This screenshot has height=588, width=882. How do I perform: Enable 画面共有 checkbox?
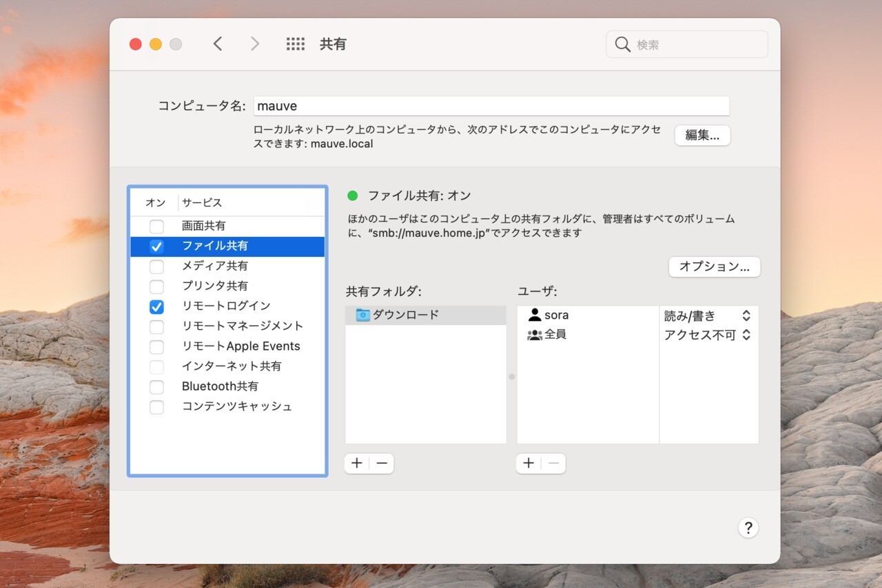pos(157,227)
